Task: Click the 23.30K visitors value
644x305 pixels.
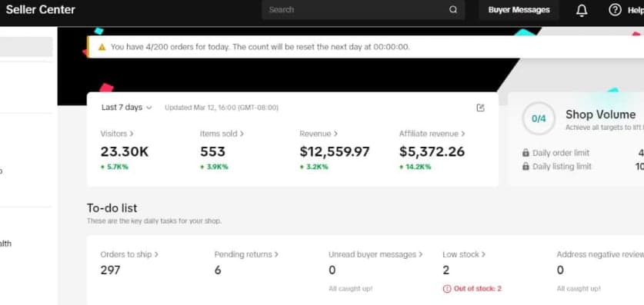Action: (125, 151)
